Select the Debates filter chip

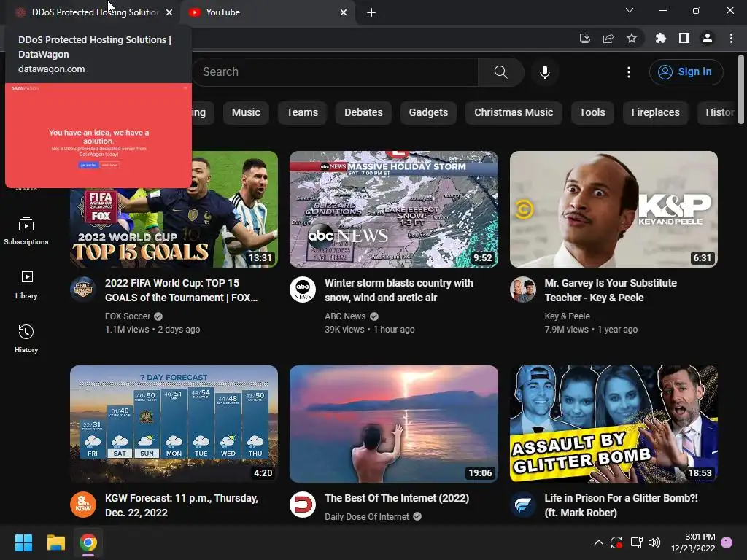click(x=363, y=113)
